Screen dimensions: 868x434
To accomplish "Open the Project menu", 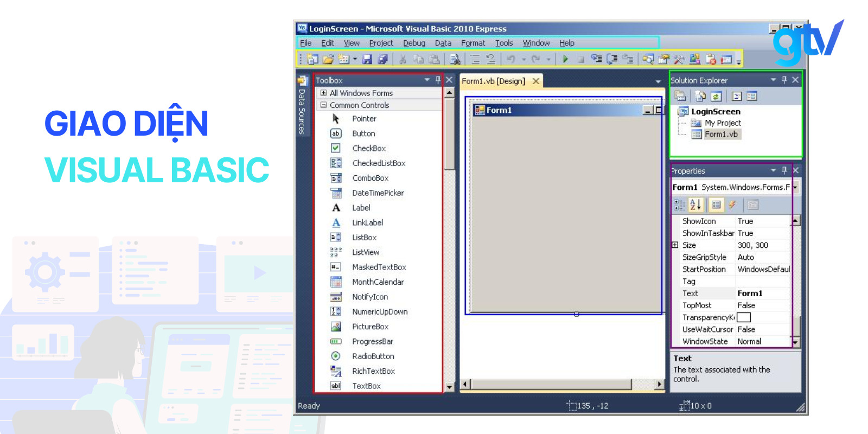I will coord(381,43).
